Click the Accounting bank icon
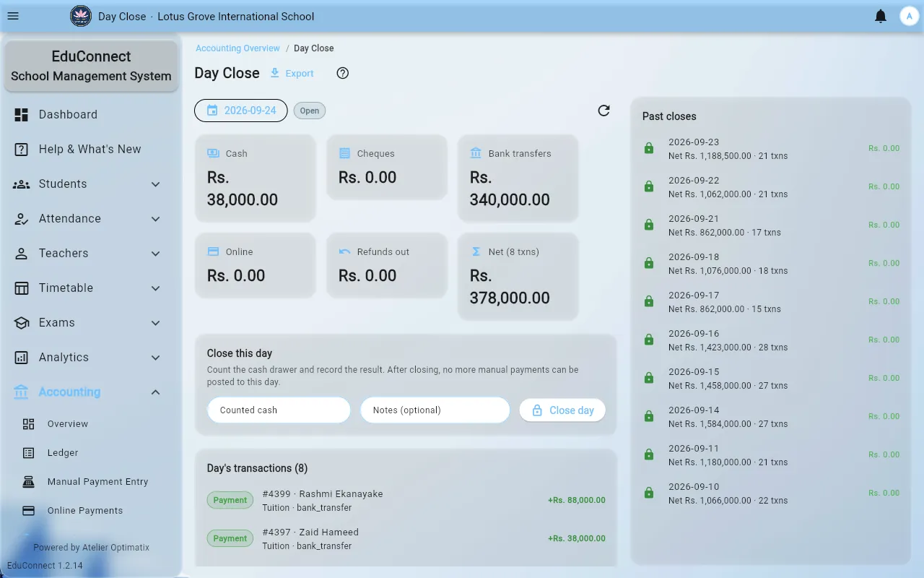The image size is (924, 578). (22, 392)
